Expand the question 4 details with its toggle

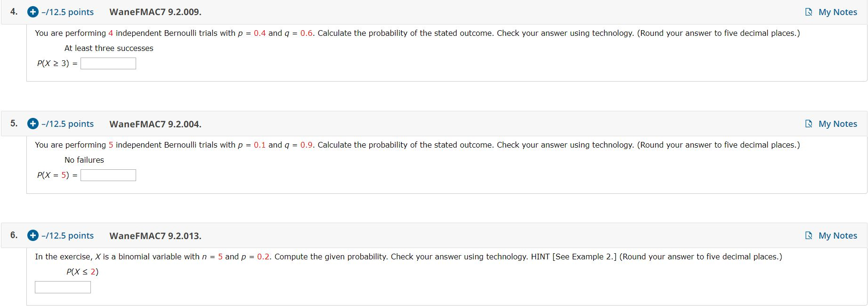[32, 12]
